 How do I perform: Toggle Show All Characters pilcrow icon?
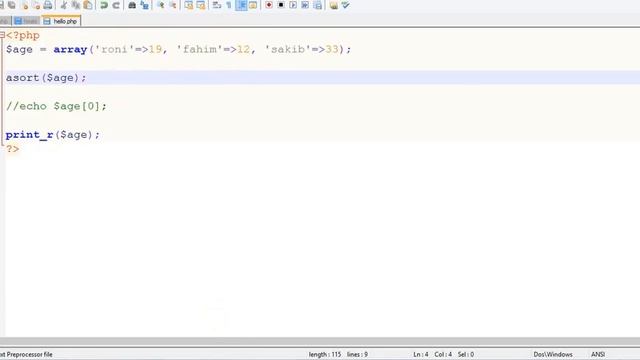tap(229, 5)
